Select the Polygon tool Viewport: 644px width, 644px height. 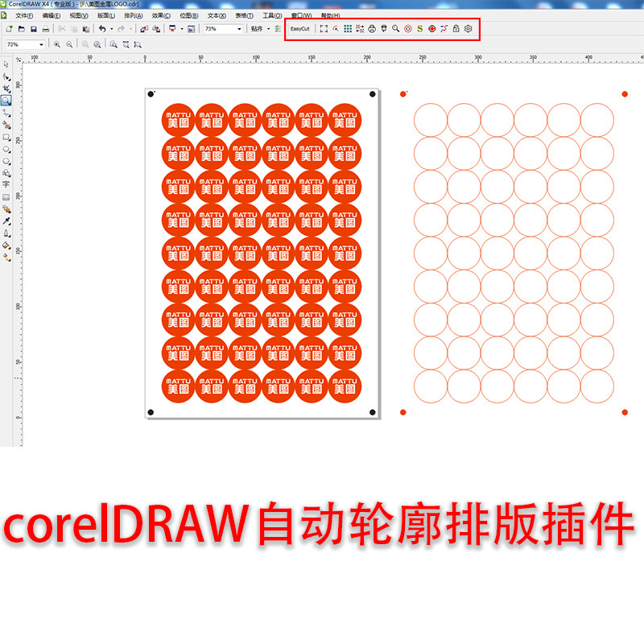point(6,161)
